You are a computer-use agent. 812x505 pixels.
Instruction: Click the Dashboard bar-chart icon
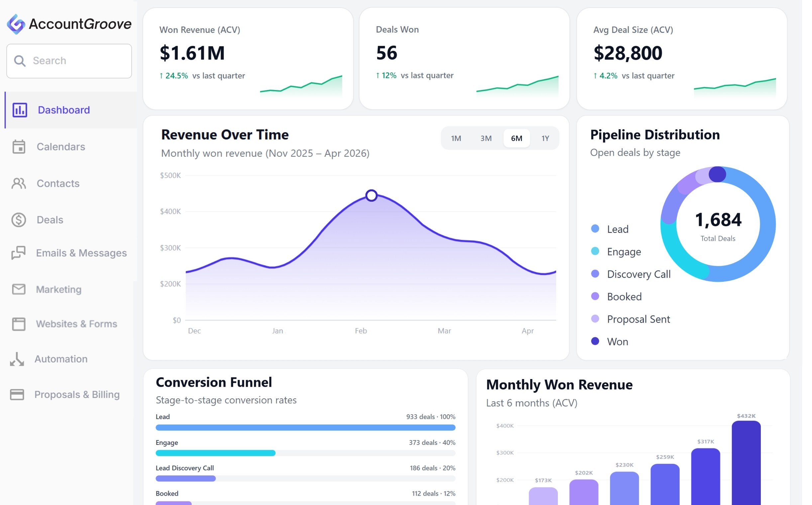click(20, 110)
